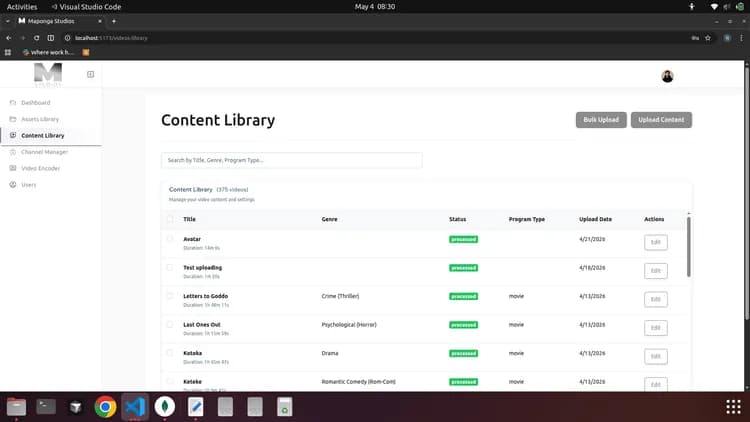Screen dimensions: 750x422
Task: Click the Maponga Studios M logo
Action: [48, 75]
